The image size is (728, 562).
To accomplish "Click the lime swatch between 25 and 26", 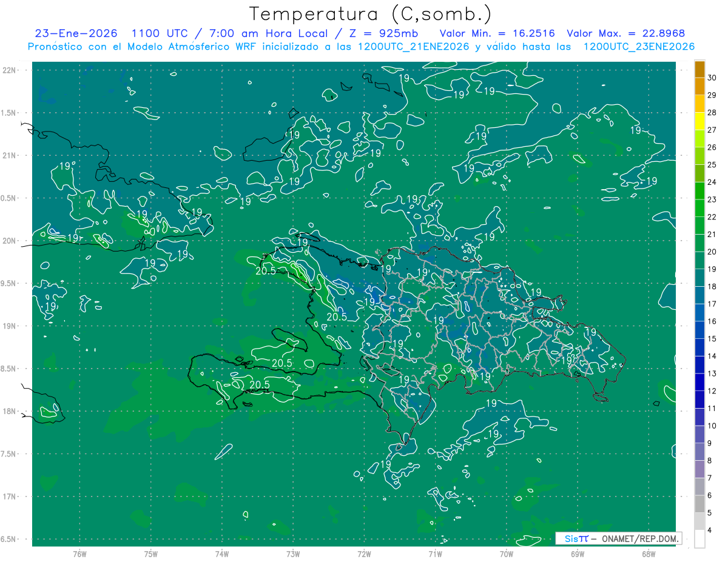I will (699, 156).
